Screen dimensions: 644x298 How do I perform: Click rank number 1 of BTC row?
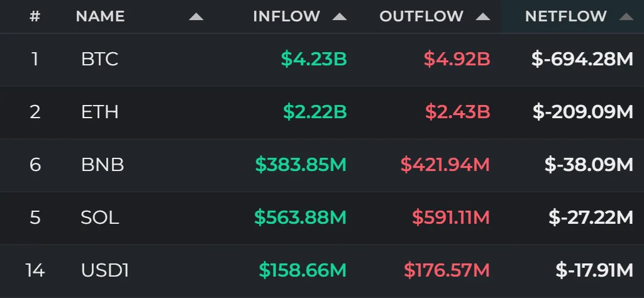tap(35, 59)
